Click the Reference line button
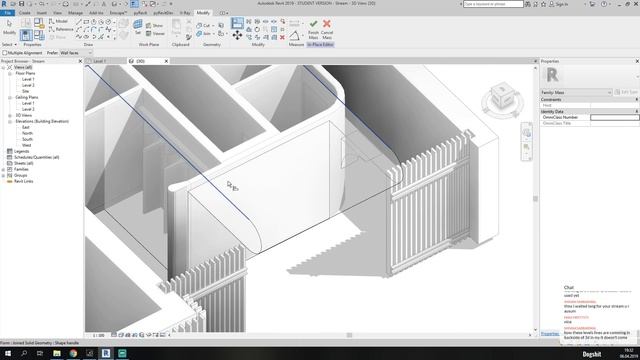This screenshot has width=640, height=360. click(61, 29)
